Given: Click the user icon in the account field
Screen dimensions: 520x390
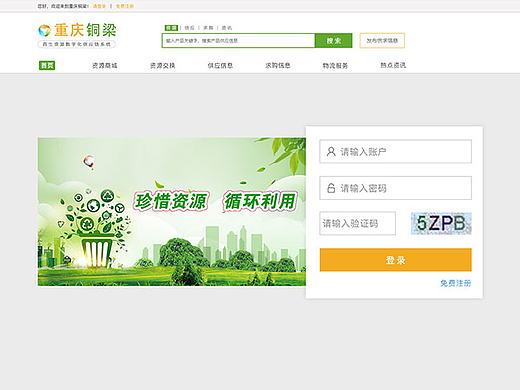Looking at the screenshot, I should click(x=331, y=152).
